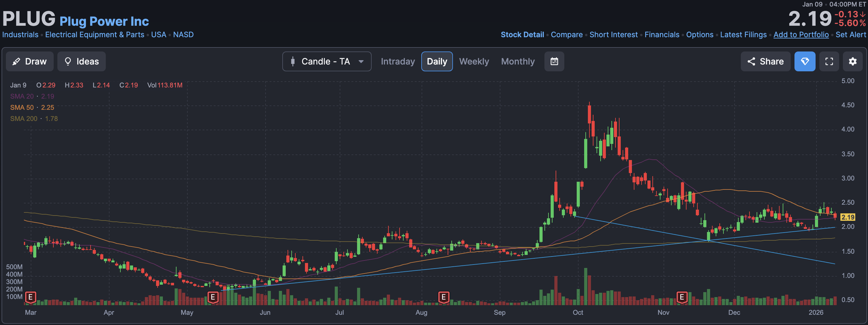Click the earnings marker near Nov
The width and height of the screenshot is (868, 325).
click(682, 297)
